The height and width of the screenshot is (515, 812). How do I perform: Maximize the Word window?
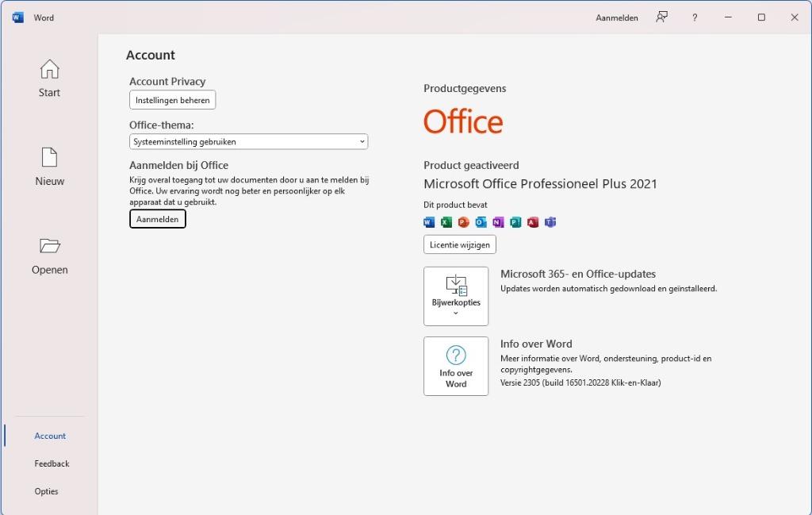pyautogui.click(x=761, y=17)
